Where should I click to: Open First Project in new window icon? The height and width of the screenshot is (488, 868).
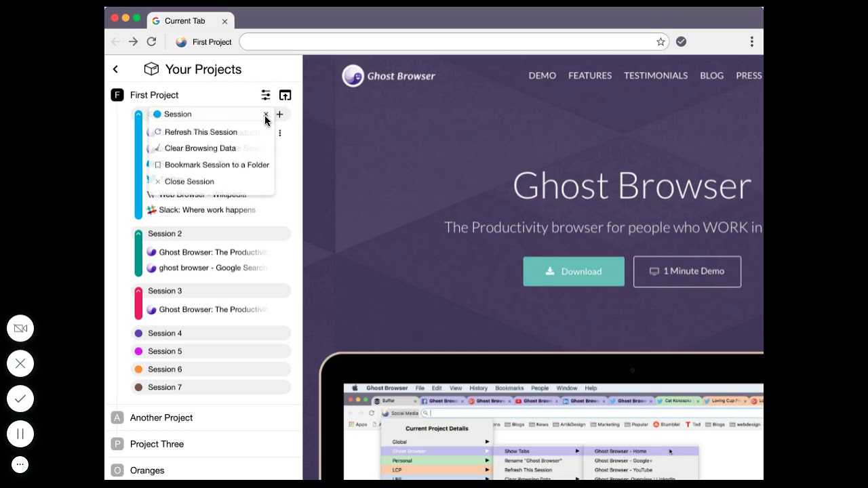click(285, 95)
